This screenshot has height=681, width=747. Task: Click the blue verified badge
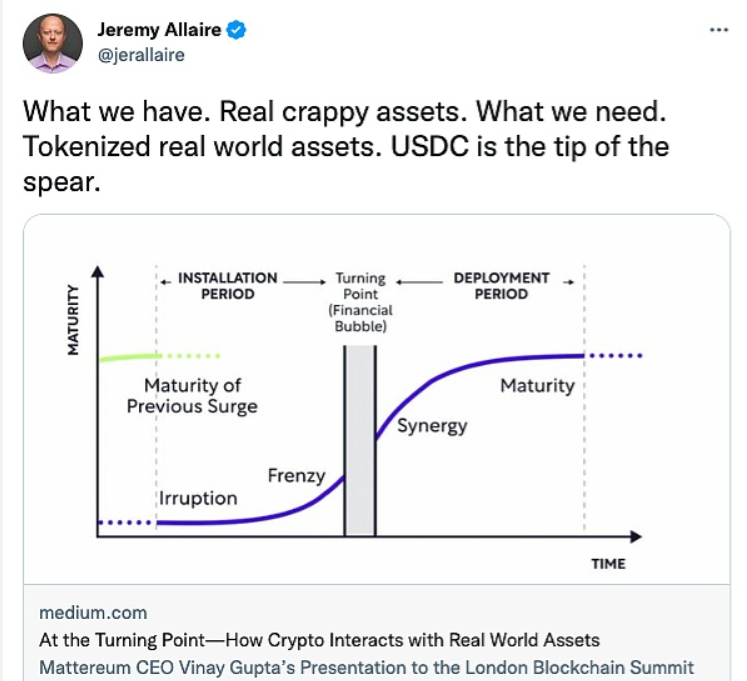coord(237,31)
